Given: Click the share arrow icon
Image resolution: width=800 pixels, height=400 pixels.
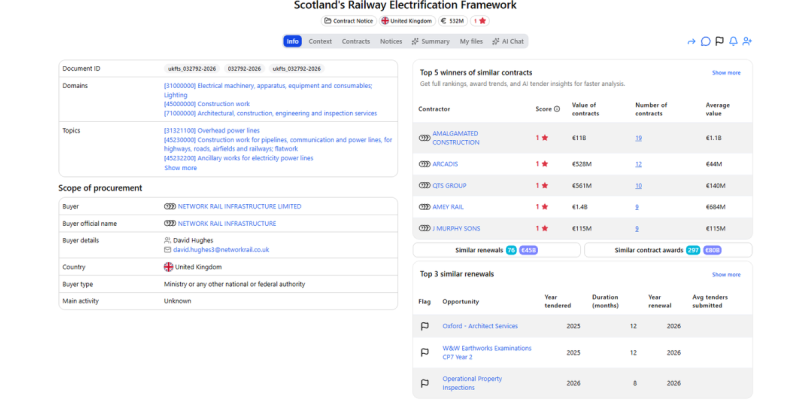Looking at the screenshot, I should [691, 42].
